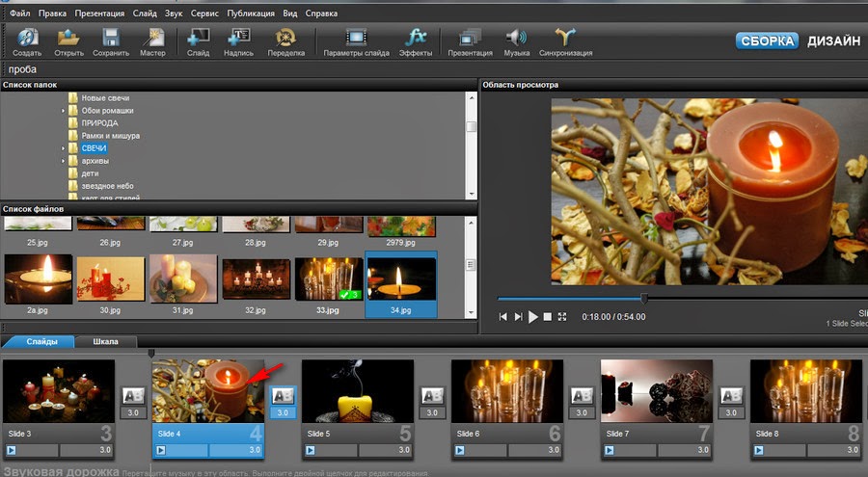
Task: Select Slide 5 yellow candle thumbnail
Action: 358,391
